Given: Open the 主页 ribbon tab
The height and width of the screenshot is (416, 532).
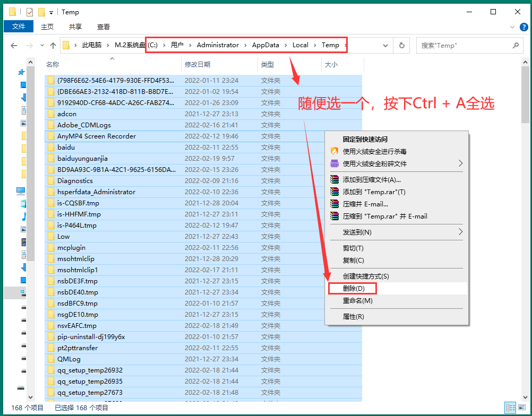Looking at the screenshot, I should [47, 27].
